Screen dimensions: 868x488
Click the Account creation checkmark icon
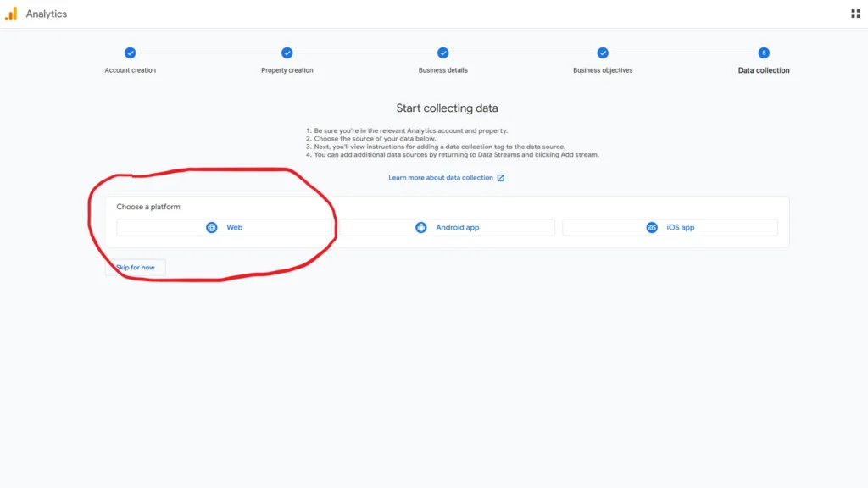tap(130, 52)
